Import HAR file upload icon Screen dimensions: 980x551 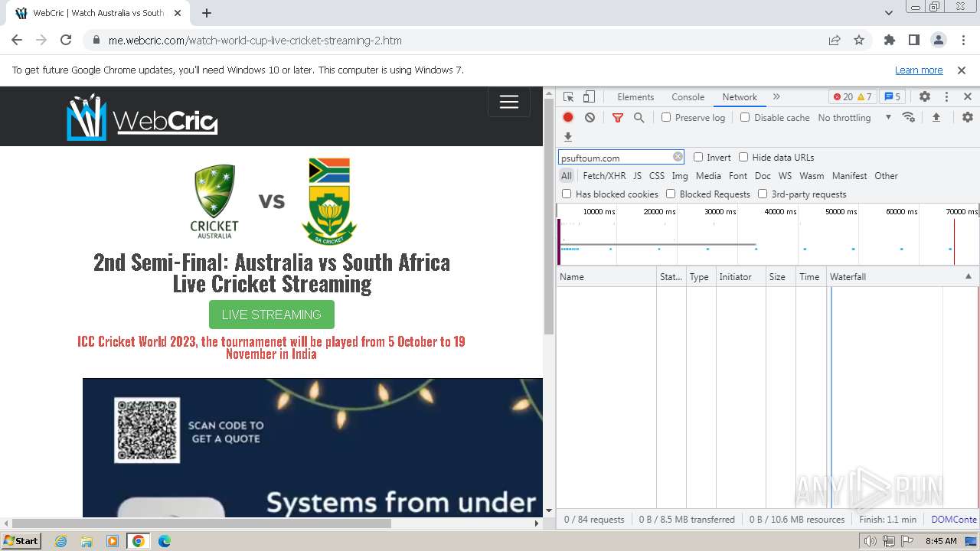[x=936, y=117]
